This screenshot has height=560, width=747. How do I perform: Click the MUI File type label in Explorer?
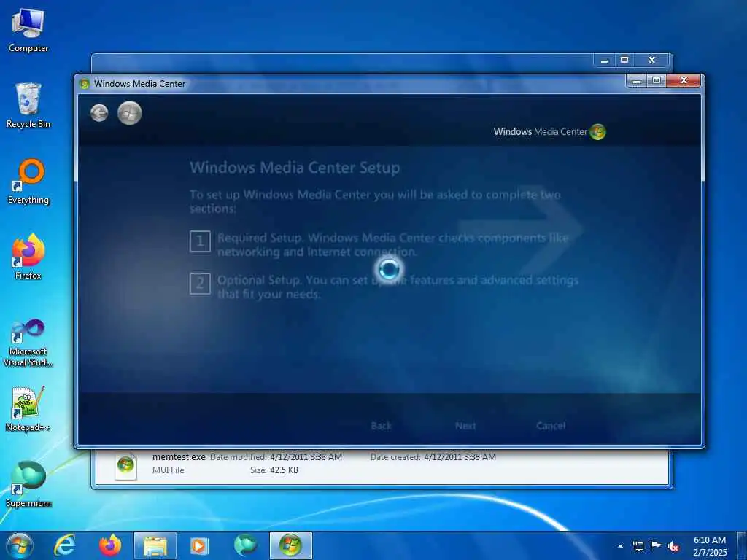169,470
